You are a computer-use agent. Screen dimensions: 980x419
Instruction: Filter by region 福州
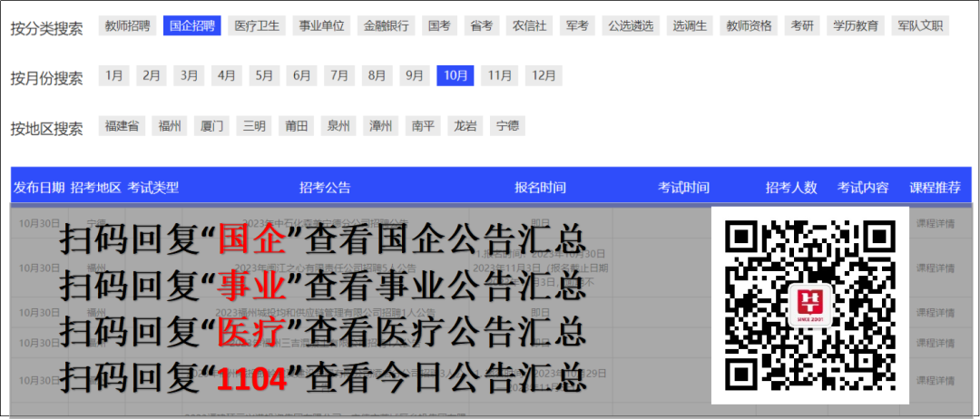pyautogui.click(x=170, y=125)
